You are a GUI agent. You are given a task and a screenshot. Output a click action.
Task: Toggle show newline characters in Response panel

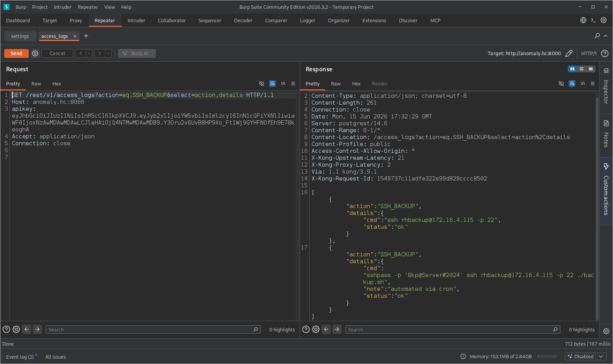(583, 84)
